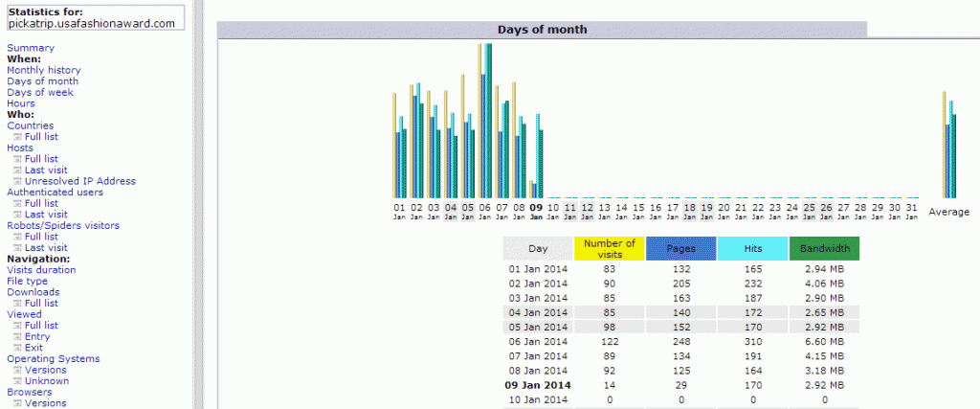The height and width of the screenshot is (409, 980).
Task: Click icon beside Browsers Versions
Action: click(x=17, y=403)
